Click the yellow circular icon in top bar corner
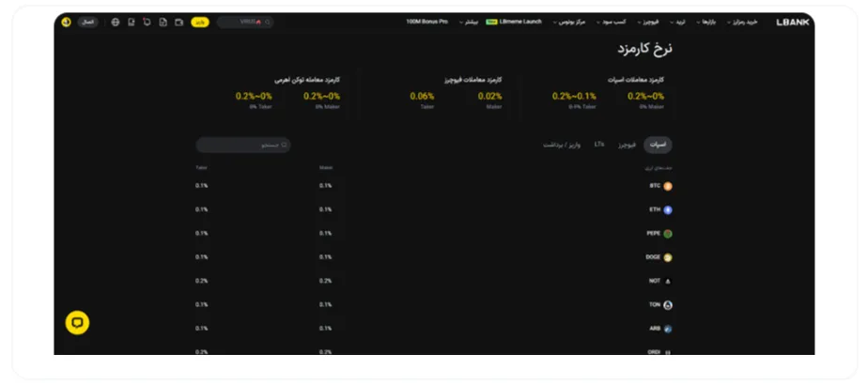868x385 pixels. 66,22
